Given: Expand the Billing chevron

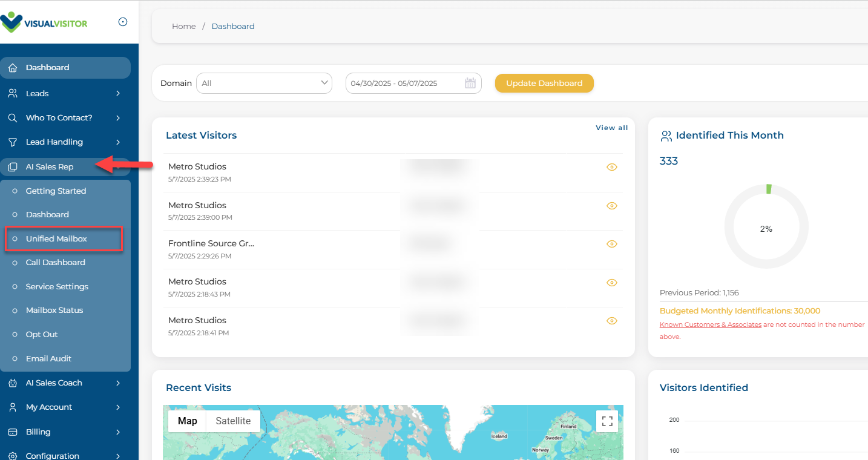Looking at the screenshot, I should click(118, 432).
